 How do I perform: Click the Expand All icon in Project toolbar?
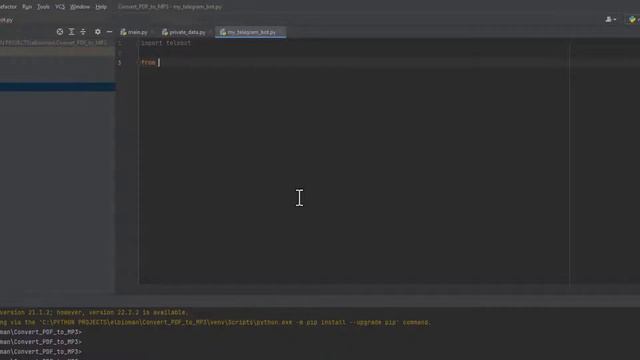pos(71,31)
